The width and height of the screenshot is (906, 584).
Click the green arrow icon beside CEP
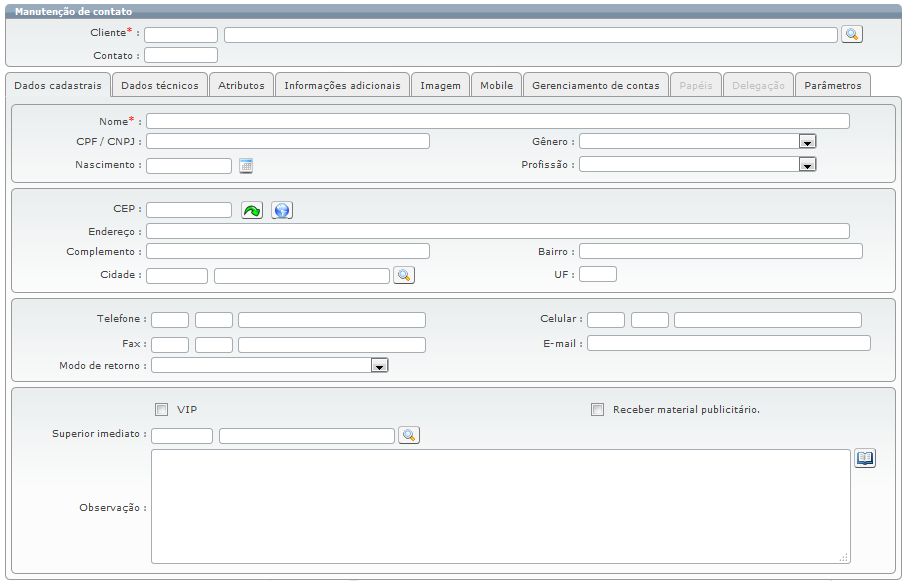[x=252, y=210]
